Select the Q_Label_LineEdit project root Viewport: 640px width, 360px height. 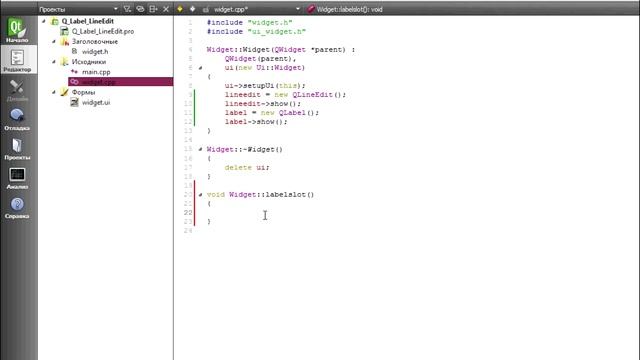(87, 21)
